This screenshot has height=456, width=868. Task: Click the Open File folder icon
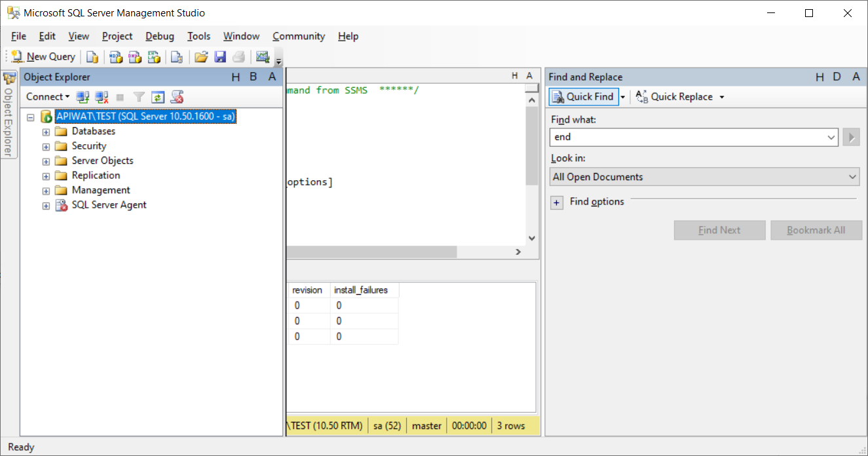click(201, 57)
